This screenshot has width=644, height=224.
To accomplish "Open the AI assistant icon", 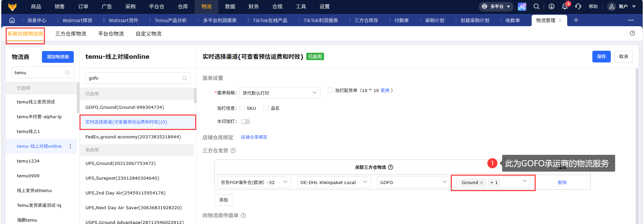I will click(522, 6).
